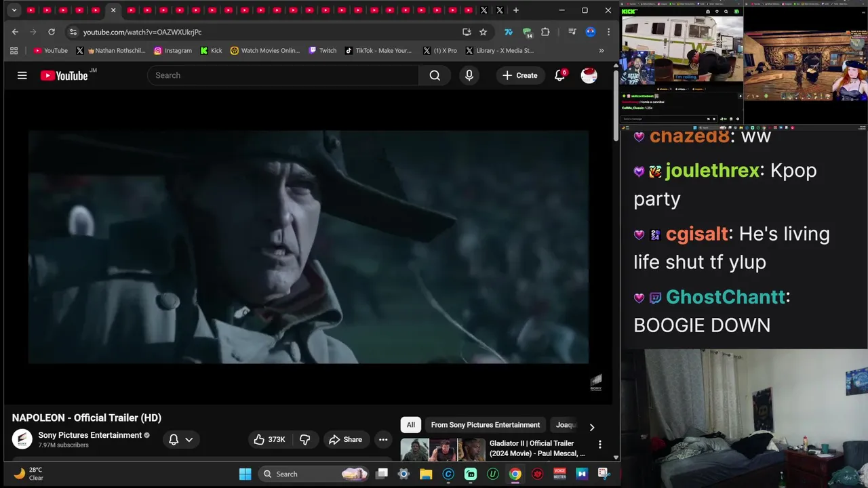Open the YouTube notifications bell
The width and height of the screenshot is (868, 488).
tap(559, 75)
